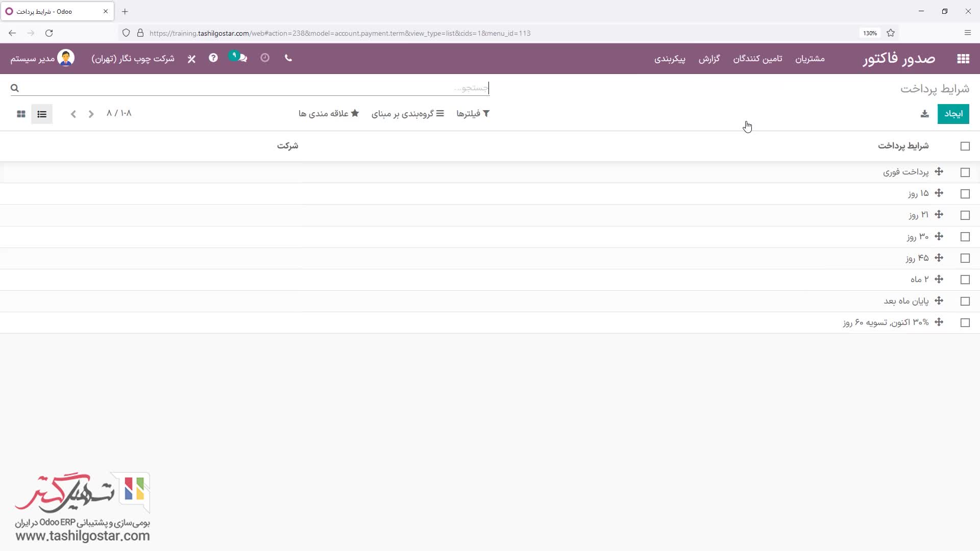Open the پیکربندی menu
Viewport: 980px width, 551px height.
click(670, 59)
